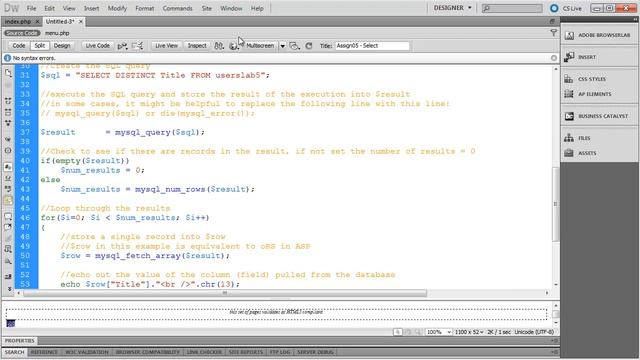640x360 pixels.
Task: Open the Assets panel icon
Action: pyautogui.click(x=569, y=153)
